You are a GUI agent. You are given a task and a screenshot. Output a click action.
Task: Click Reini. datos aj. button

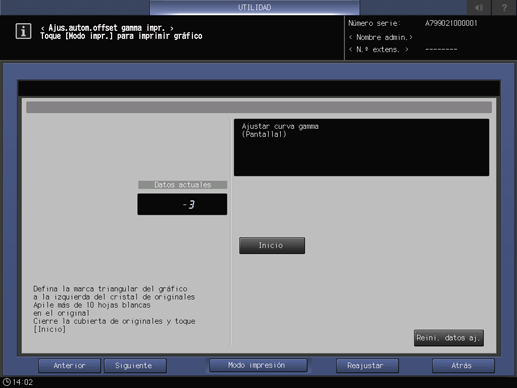[449, 338]
